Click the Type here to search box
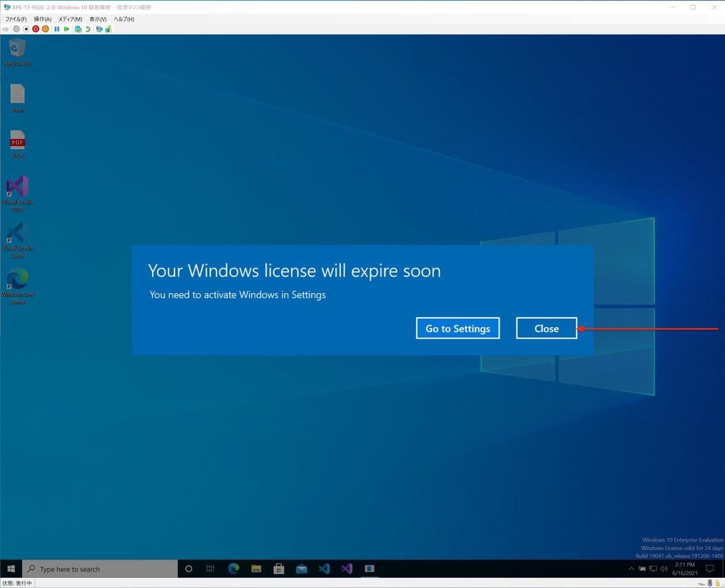The width and height of the screenshot is (725, 588). click(x=100, y=569)
